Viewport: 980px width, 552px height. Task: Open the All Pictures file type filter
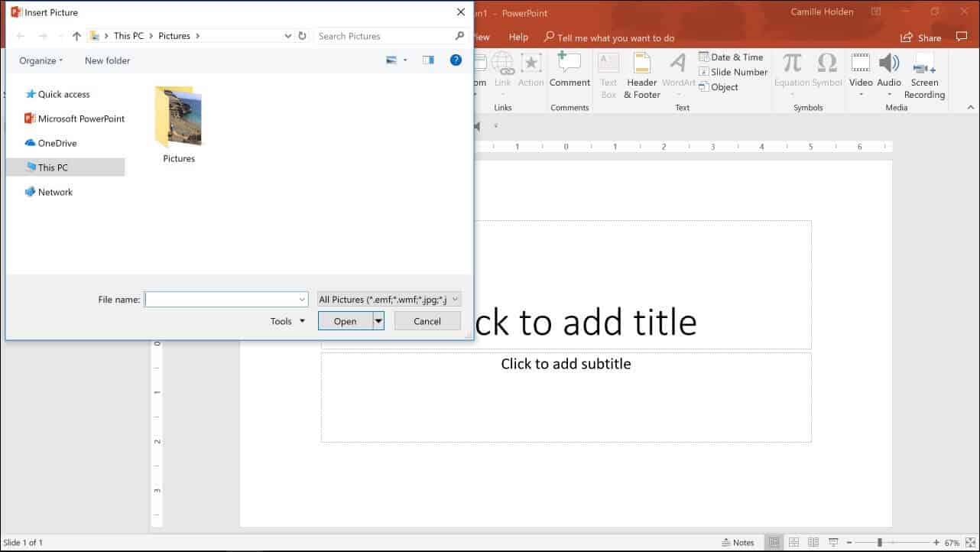coord(389,300)
